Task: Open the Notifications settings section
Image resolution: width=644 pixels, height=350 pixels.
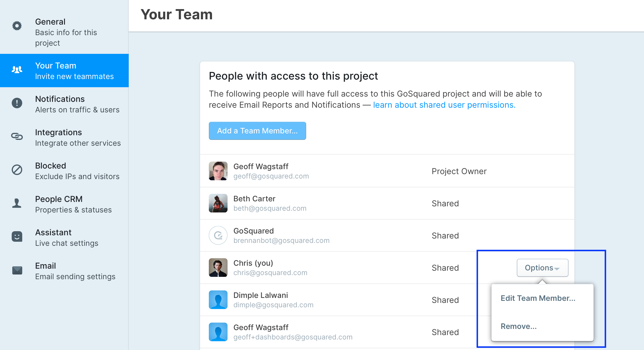Action: pos(64,104)
